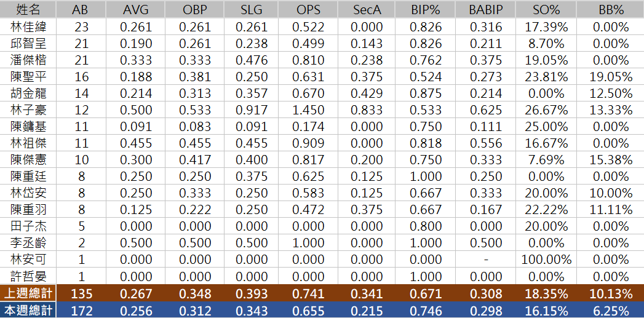Select 林子豪's OPS value 1.450

click(x=308, y=110)
